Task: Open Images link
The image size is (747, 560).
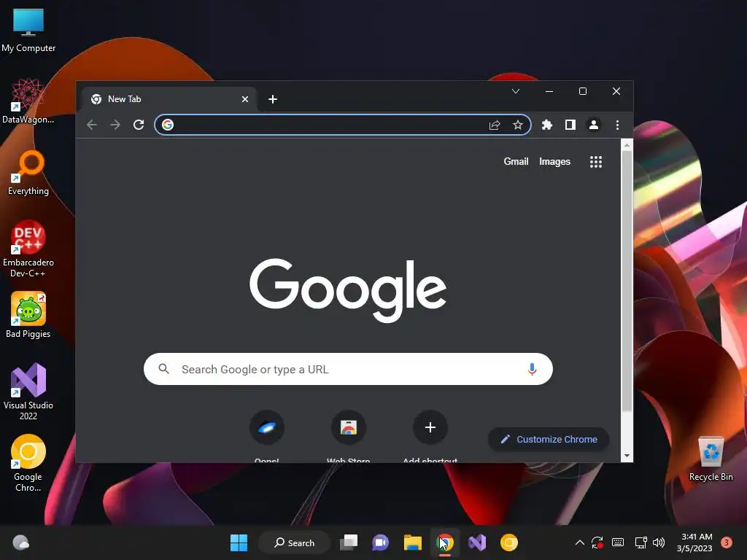Action: (554, 161)
